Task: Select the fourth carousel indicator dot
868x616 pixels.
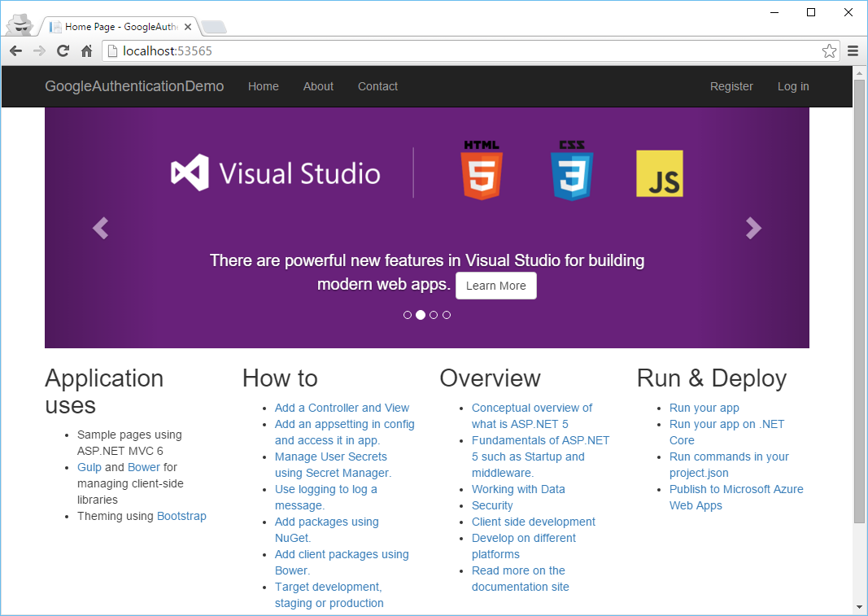Action: (447, 315)
